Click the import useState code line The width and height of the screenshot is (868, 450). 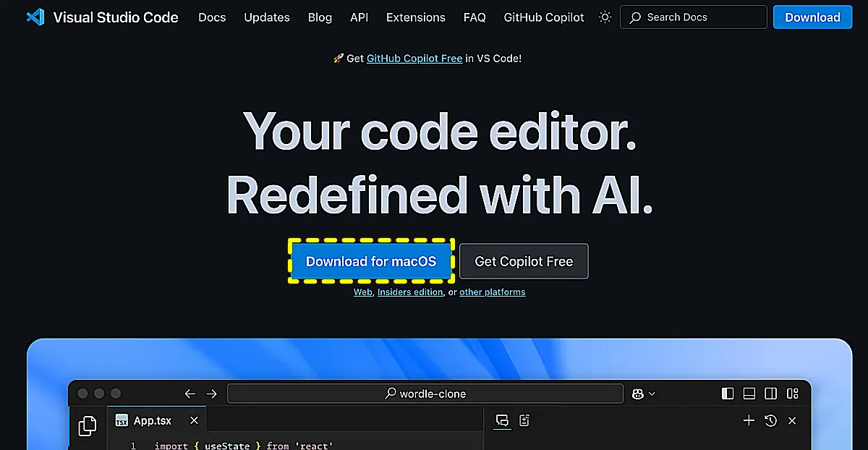[243, 446]
